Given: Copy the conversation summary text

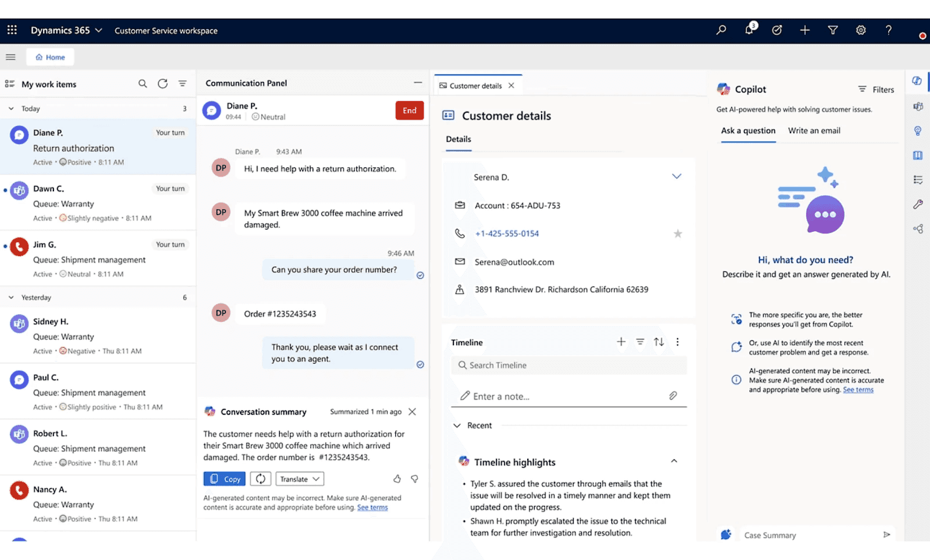Looking at the screenshot, I should tap(224, 479).
